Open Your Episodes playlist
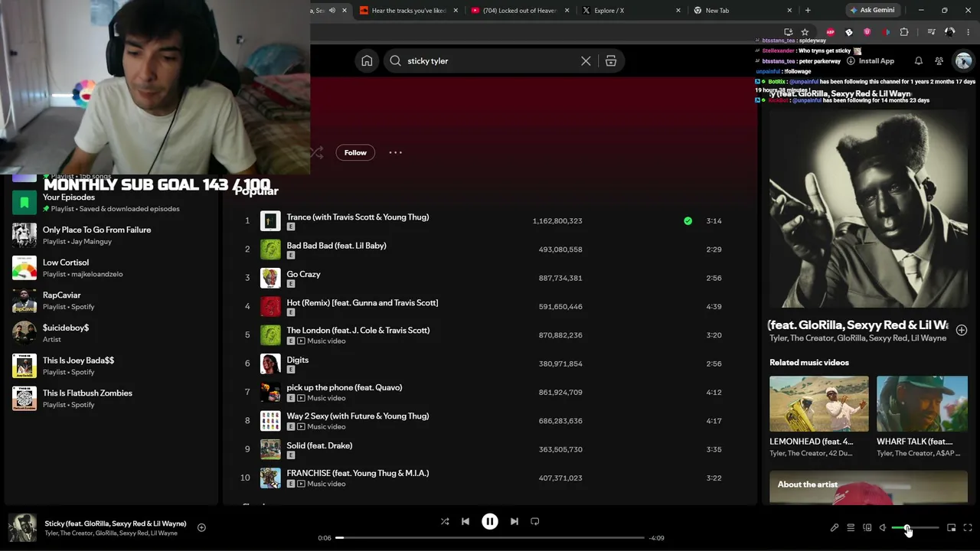The image size is (980, 551). click(x=111, y=203)
